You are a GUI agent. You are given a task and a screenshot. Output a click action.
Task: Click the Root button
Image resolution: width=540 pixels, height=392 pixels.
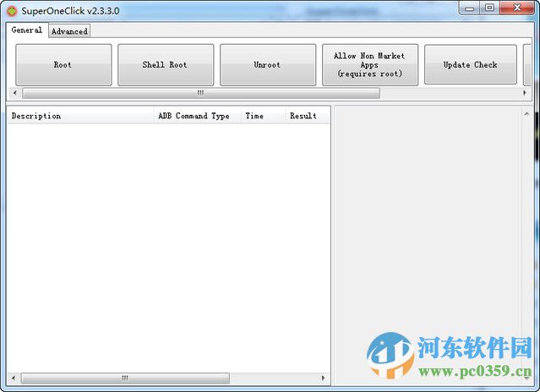point(63,65)
